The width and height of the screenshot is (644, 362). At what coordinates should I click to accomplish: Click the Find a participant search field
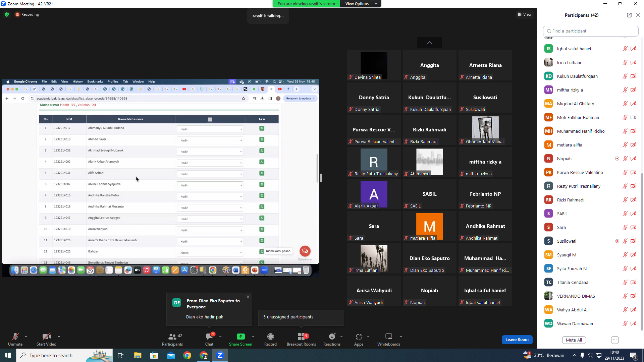click(x=591, y=31)
